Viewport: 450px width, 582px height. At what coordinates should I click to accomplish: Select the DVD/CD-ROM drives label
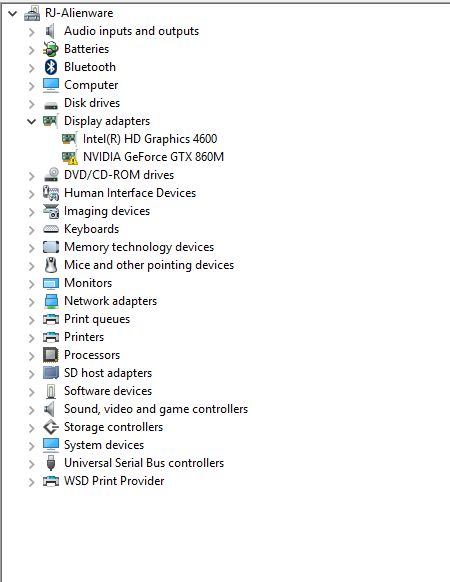(x=119, y=175)
